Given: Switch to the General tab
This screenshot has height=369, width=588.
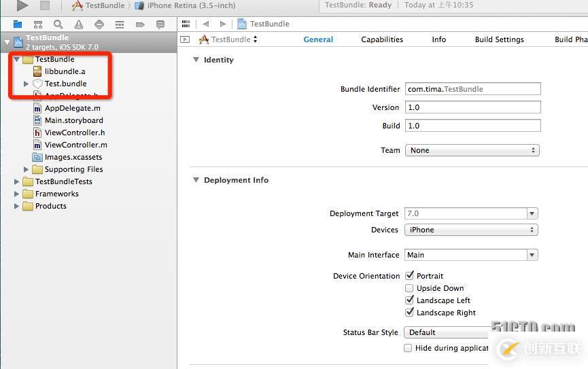Looking at the screenshot, I should point(318,39).
